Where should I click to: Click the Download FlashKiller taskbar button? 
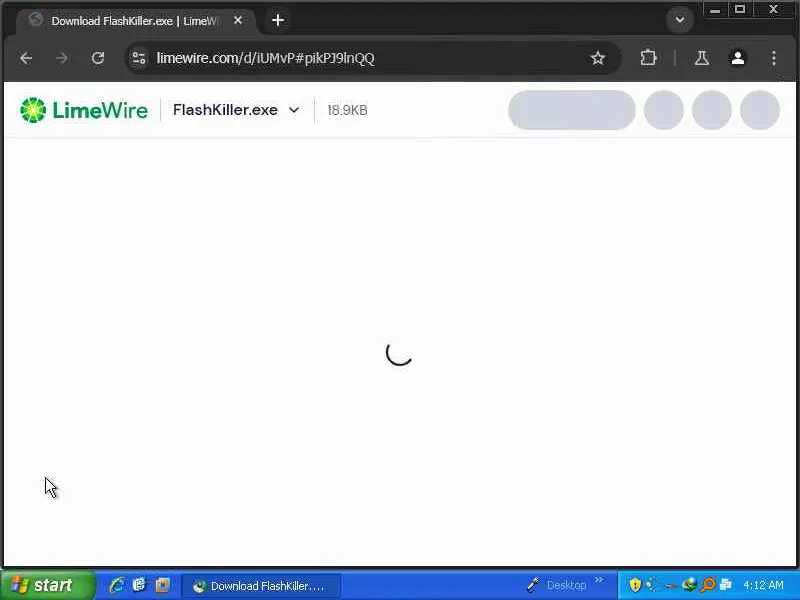[x=261, y=586]
